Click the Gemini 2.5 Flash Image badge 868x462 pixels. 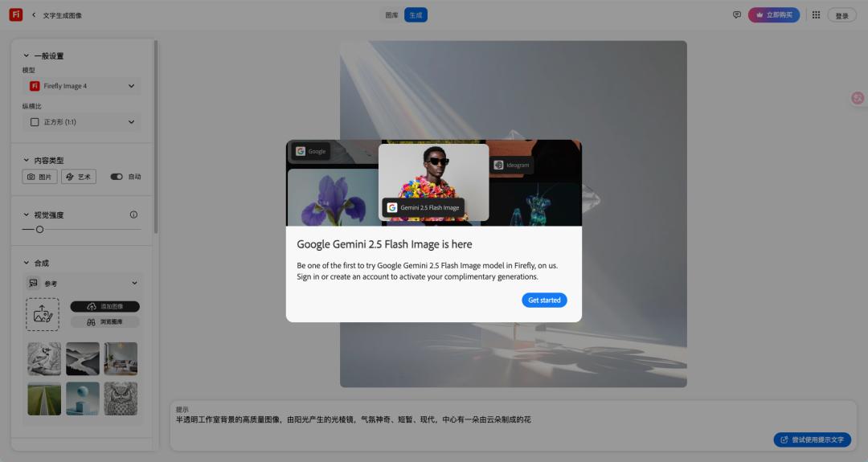click(x=424, y=207)
